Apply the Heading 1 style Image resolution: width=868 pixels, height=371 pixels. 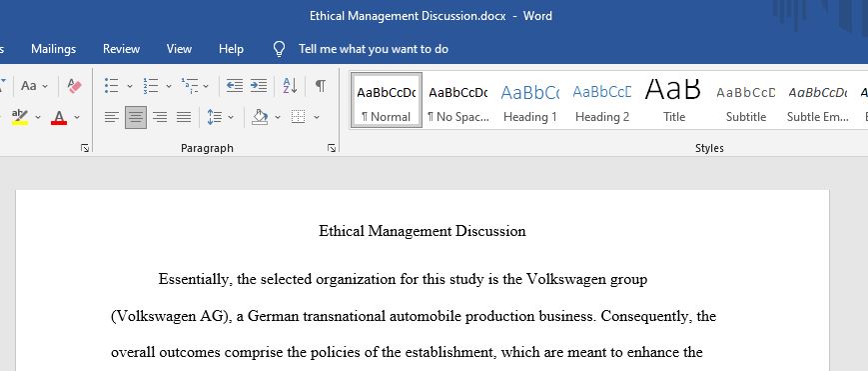[x=530, y=100]
